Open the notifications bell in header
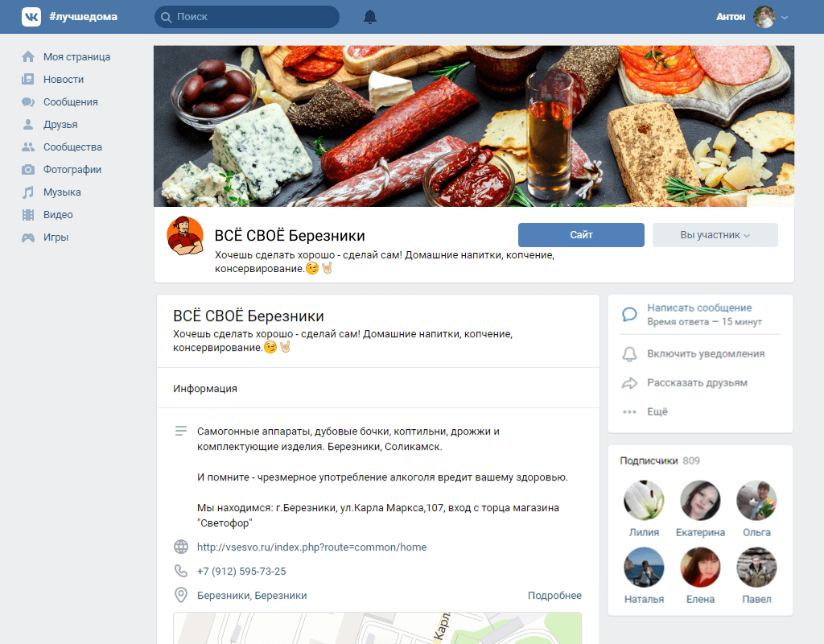Viewport: 824px width, 644px height. pos(370,17)
